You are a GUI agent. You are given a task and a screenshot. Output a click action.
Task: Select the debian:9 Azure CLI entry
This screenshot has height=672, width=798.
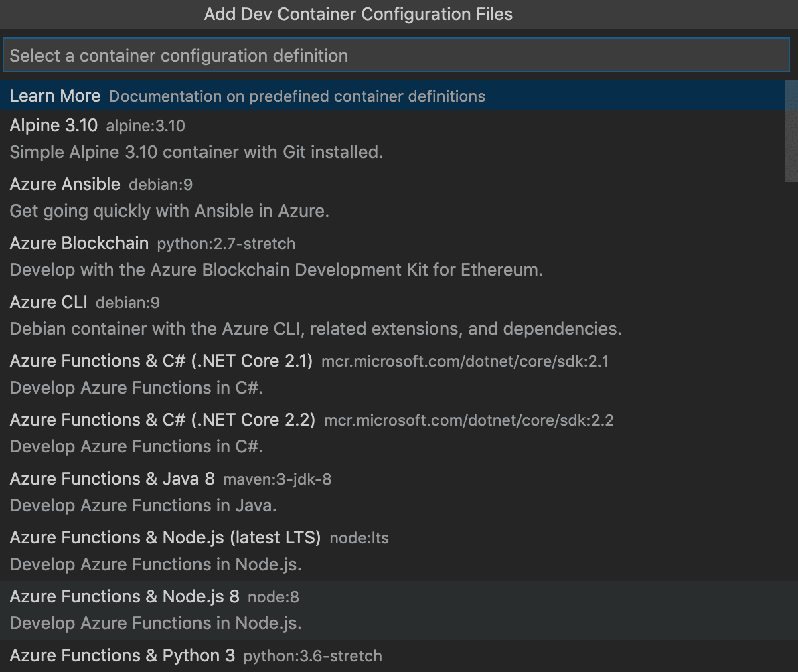pyautogui.click(x=127, y=302)
